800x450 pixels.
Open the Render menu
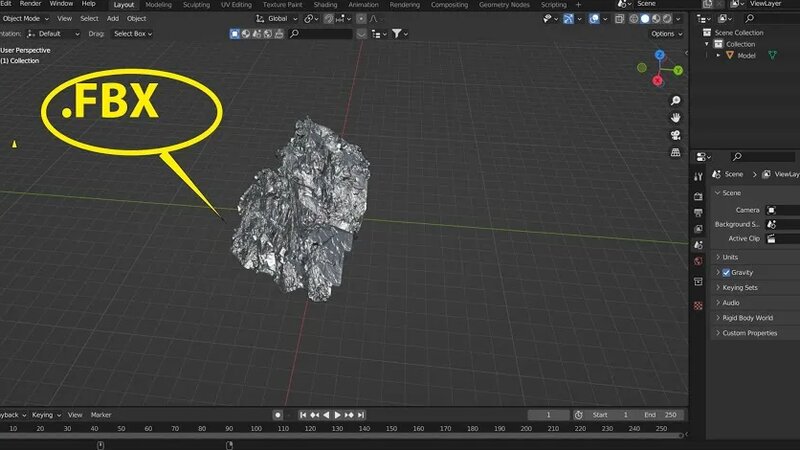click(x=30, y=4)
